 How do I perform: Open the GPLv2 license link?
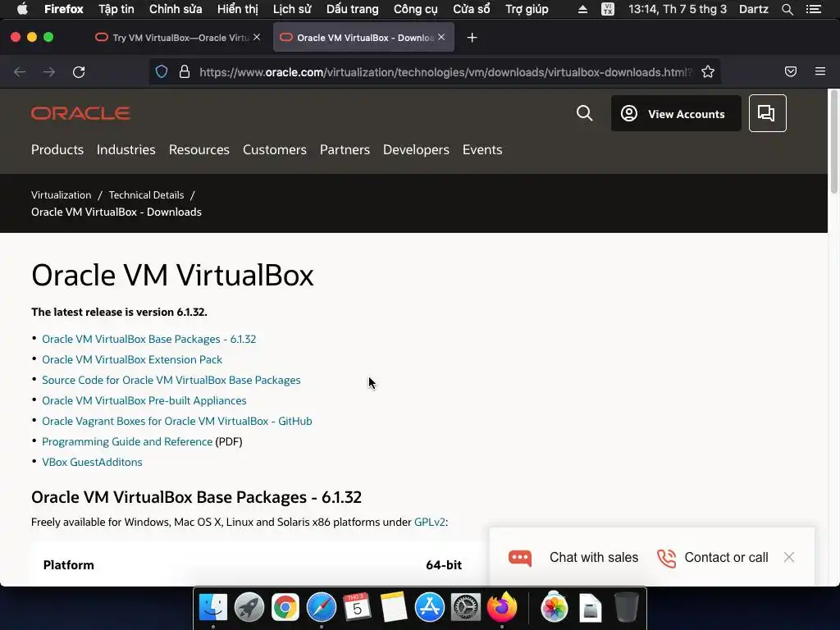click(430, 522)
